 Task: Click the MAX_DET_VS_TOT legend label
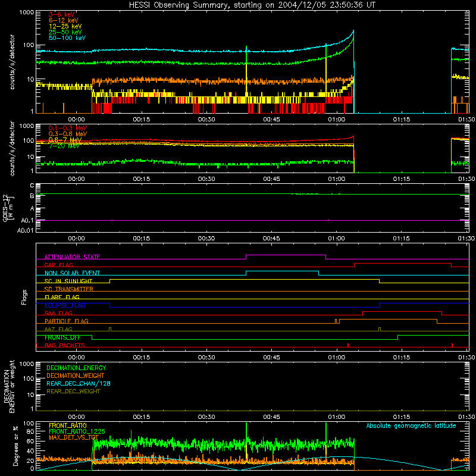pos(74,437)
